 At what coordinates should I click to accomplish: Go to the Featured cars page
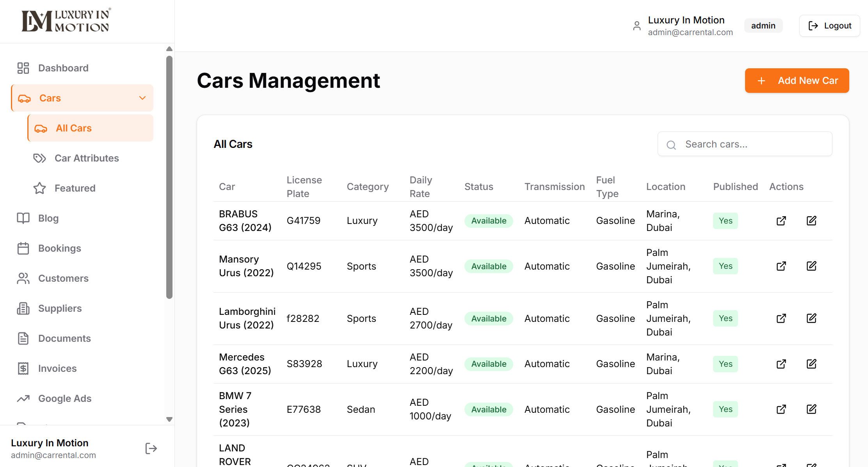75,188
